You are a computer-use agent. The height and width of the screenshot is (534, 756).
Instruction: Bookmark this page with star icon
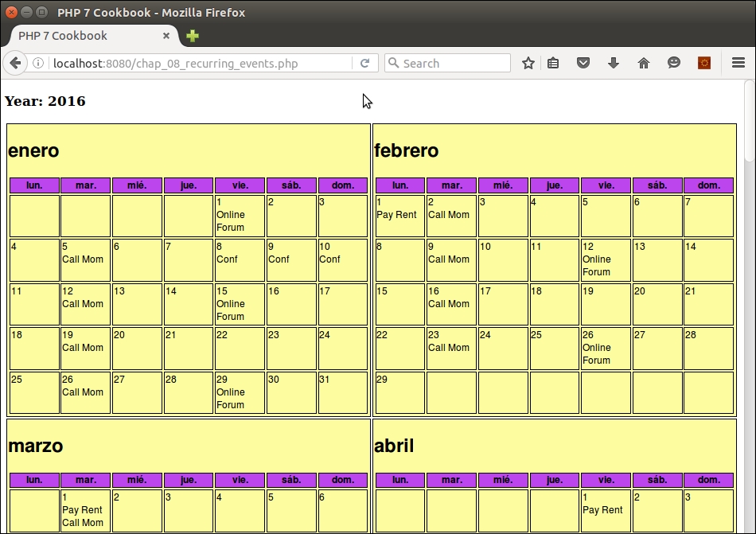(528, 63)
